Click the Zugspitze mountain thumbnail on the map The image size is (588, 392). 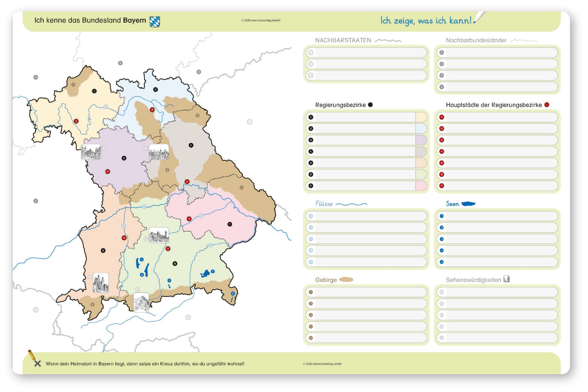tap(141, 302)
